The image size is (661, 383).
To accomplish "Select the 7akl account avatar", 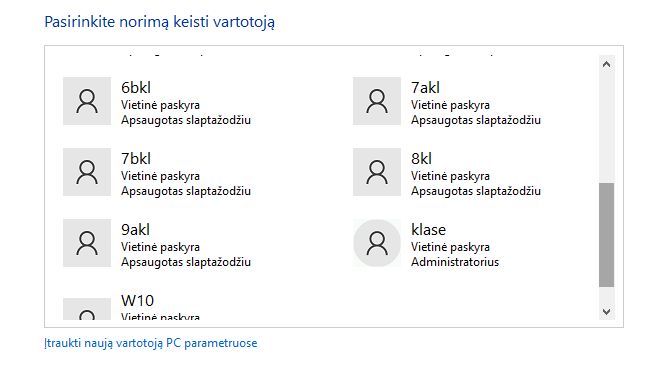I will coord(377,101).
